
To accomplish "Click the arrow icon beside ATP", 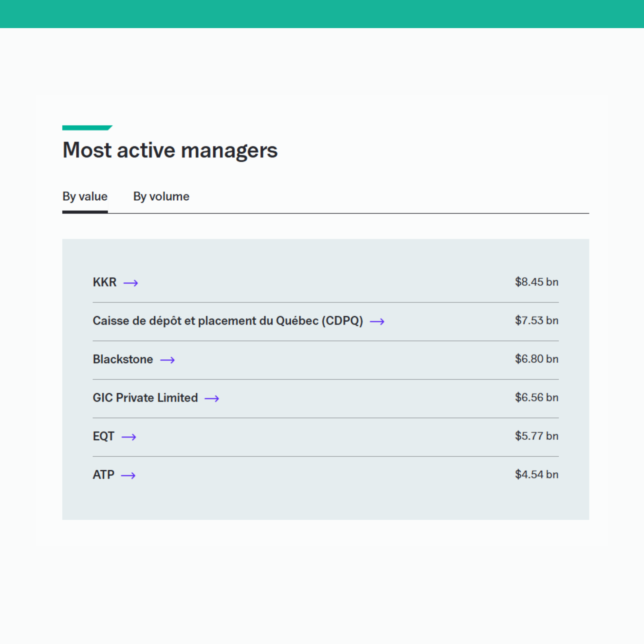I will [128, 475].
